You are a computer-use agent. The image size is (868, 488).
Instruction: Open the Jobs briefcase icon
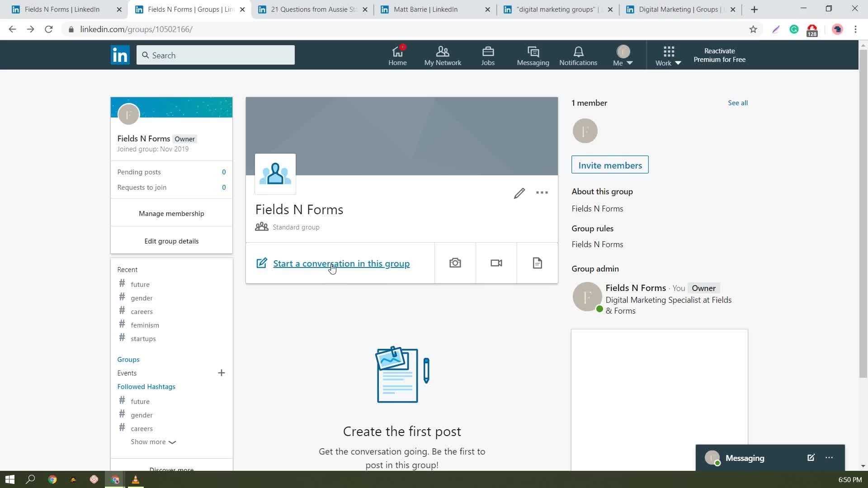pyautogui.click(x=487, y=56)
